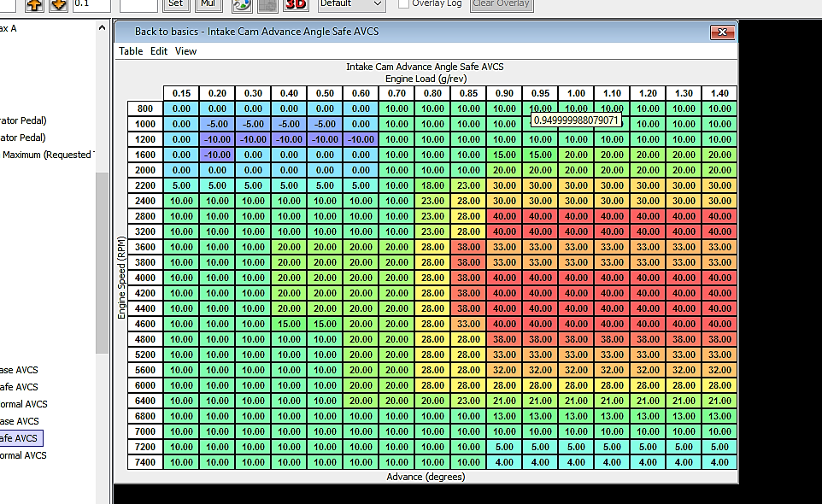Close the Intake Cam Advance table window
This screenshot has height=504, width=822.
click(722, 32)
